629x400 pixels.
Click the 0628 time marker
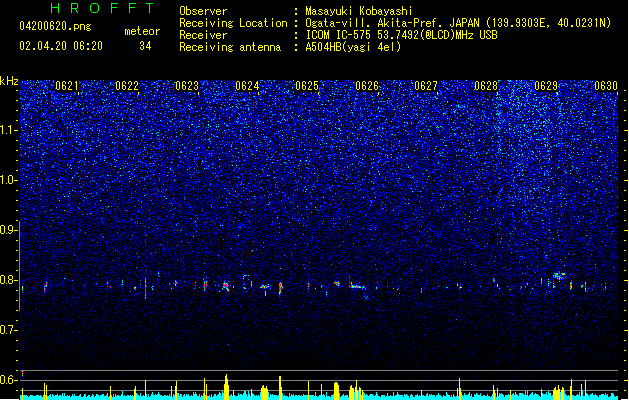(x=486, y=86)
